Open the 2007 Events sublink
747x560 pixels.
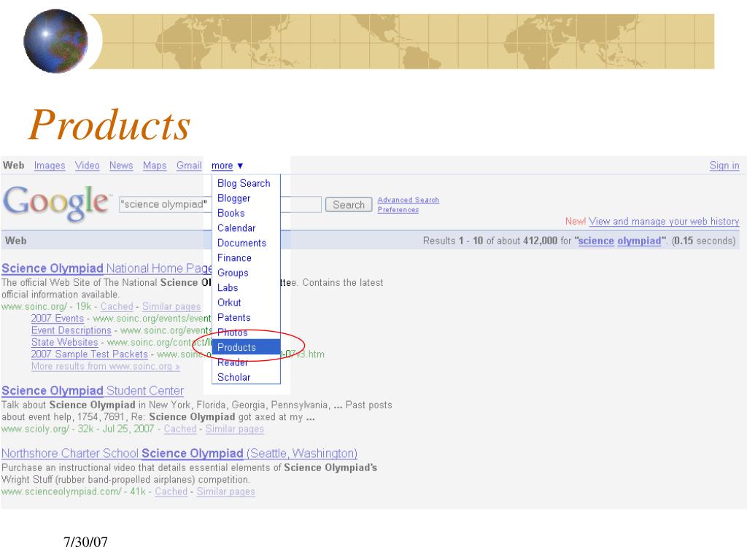(x=57, y=319)
